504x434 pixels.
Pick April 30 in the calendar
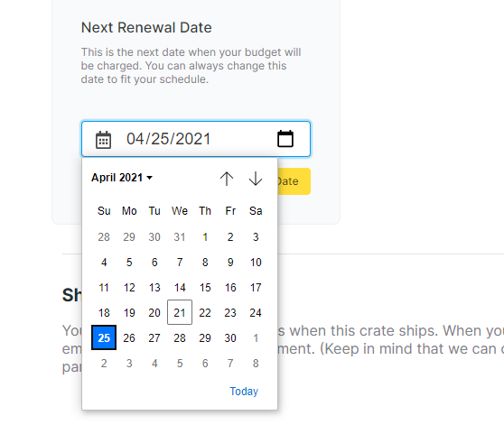pos(230,337)
